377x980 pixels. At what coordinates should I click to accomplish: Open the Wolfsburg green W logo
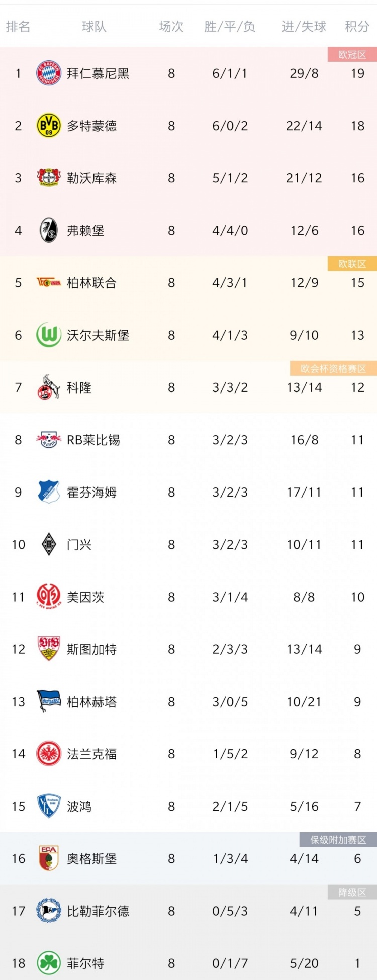[49, 335]
